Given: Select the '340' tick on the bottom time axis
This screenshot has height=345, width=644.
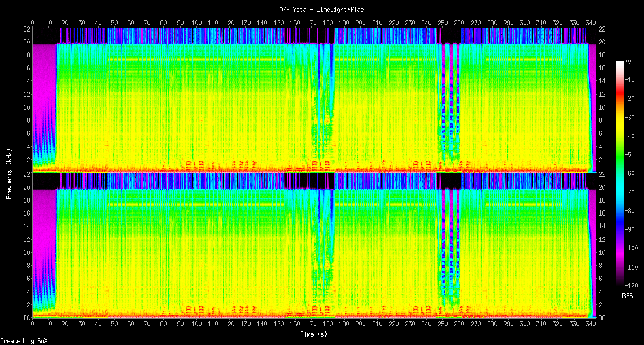Looking at the screenshot, I should (591, 324).
